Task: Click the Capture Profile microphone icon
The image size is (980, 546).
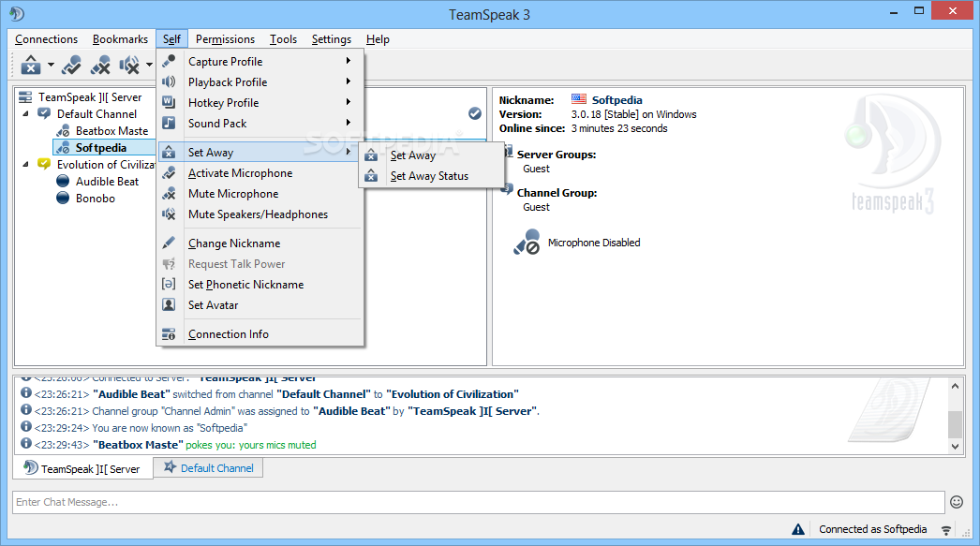Action: [x=169, y=61]
